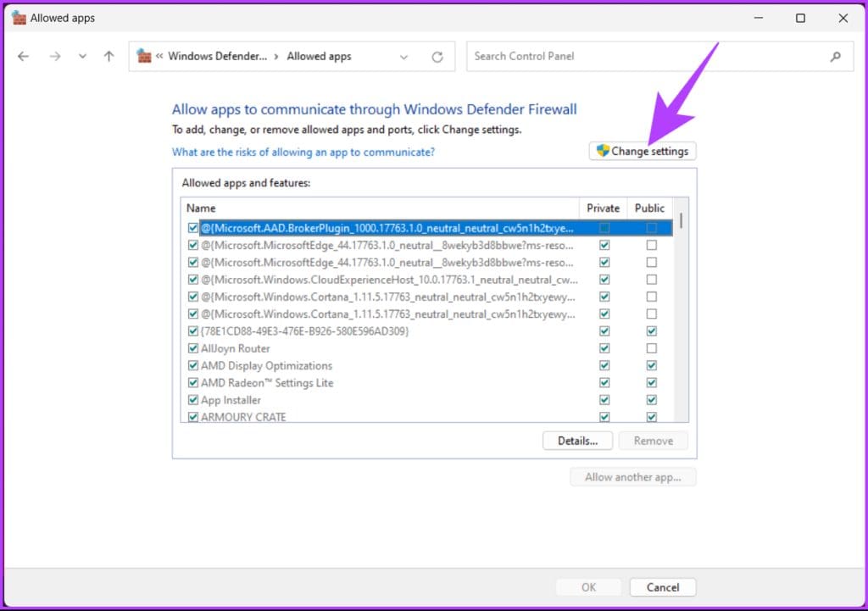Viewport: 868px width, 611px height.
Task: Click the shield icon on Change settings
Action: click(603, 151)
